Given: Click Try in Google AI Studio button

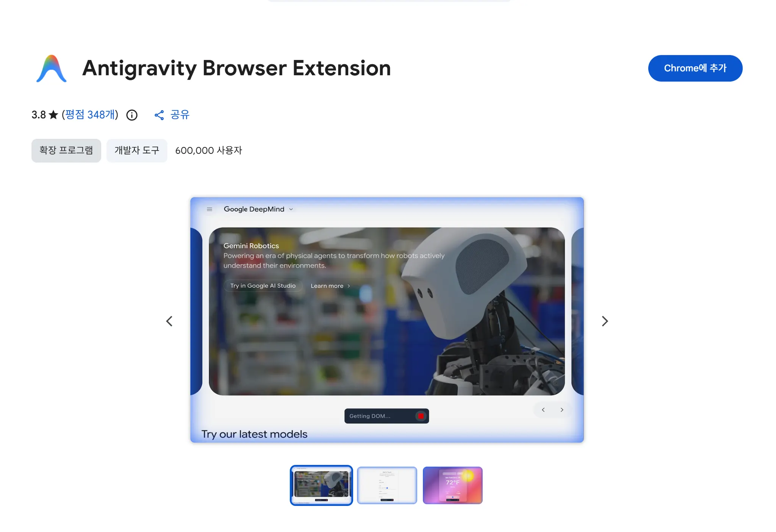Looking at the screenshot, I should pos(263,286).
